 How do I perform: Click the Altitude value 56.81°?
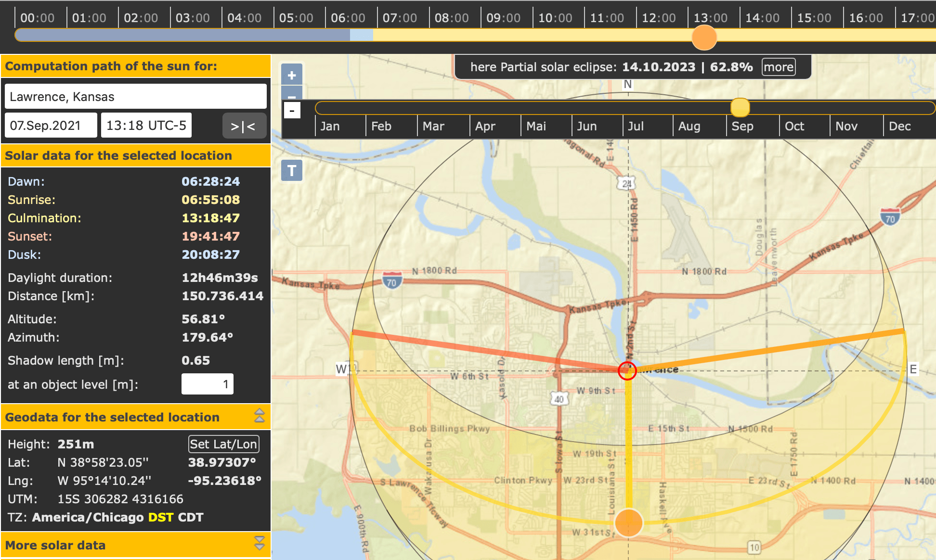(204, 319)
